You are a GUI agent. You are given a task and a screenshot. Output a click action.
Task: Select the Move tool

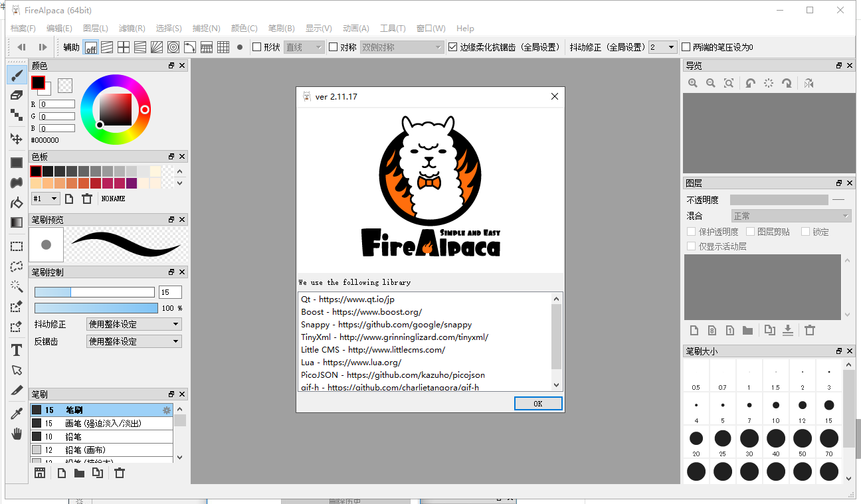17,139
